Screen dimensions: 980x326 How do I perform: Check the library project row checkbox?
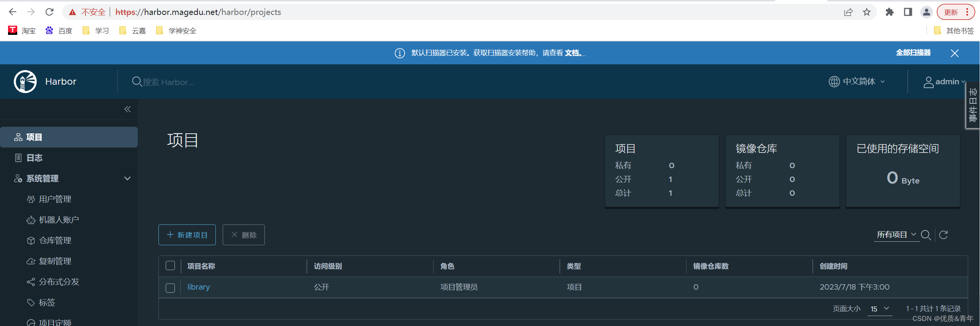(x=170, y=288)
